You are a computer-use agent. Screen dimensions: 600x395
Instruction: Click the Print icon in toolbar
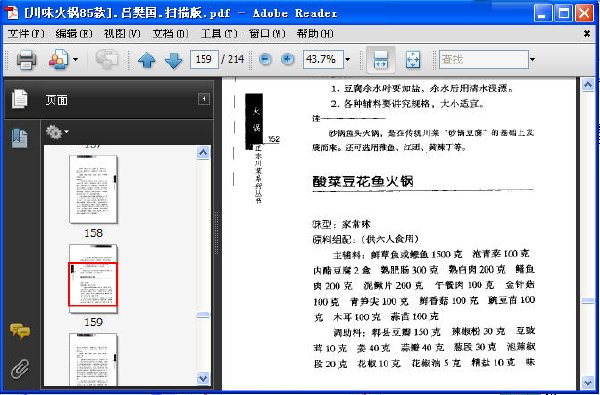coord(26,59)
